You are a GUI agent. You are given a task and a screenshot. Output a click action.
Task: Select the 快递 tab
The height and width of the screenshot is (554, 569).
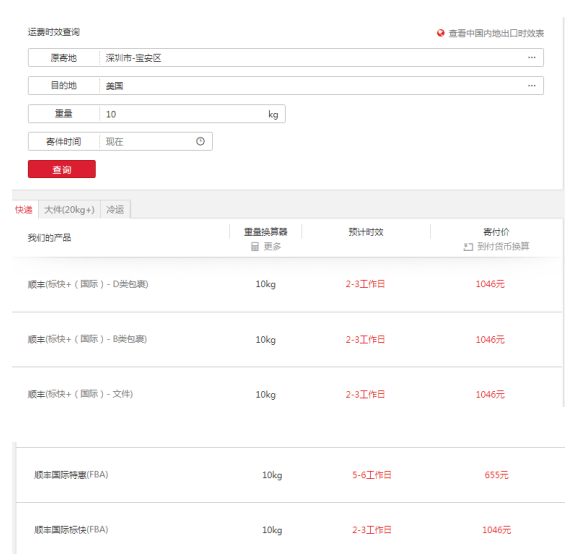click(x=24, y=209)
